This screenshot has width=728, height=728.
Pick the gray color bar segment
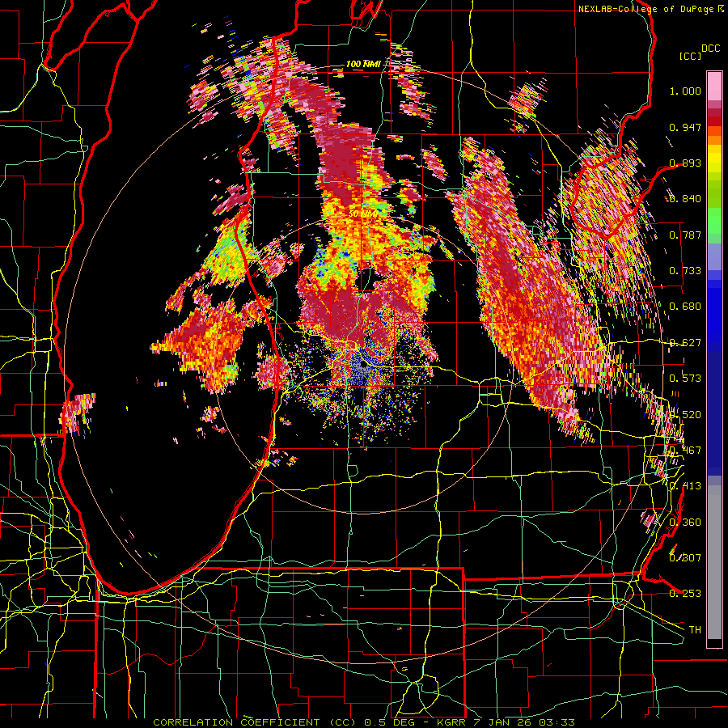714,562
